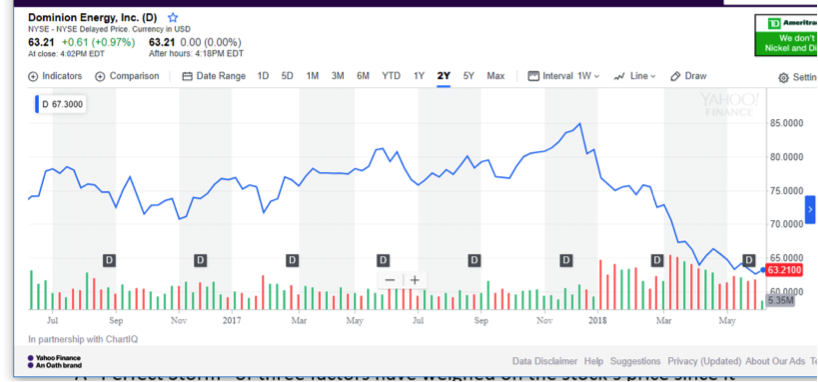The image size is (818, 382).
Task: Click the Date Range calendar icon
Action: pyautogui.click(x=187, y=76)
